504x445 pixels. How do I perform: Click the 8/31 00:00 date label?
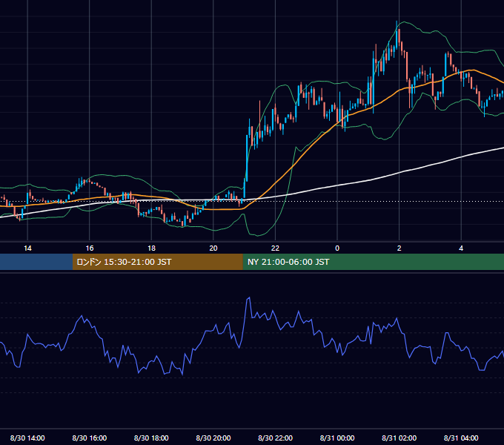click(x=337, y=438)
